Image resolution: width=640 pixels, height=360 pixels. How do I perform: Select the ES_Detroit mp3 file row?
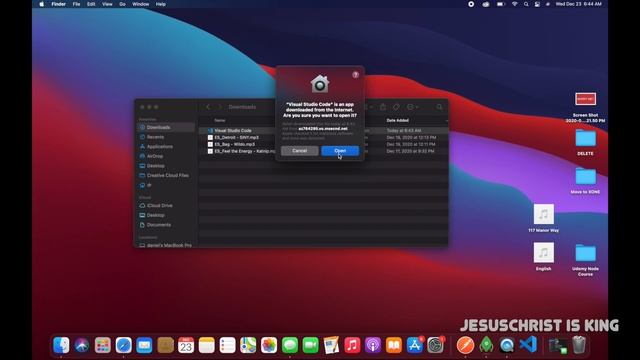(x=323, y=138)
